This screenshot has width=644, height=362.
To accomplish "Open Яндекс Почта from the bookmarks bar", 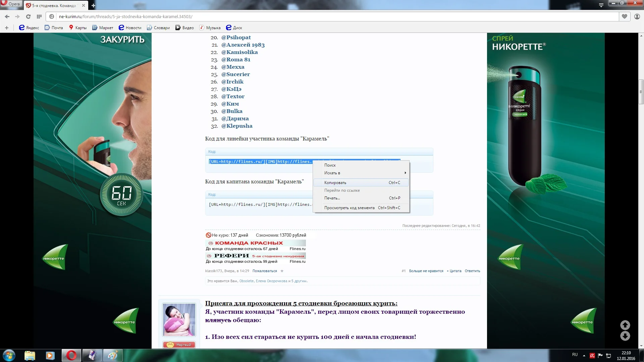I will point(53,27).
